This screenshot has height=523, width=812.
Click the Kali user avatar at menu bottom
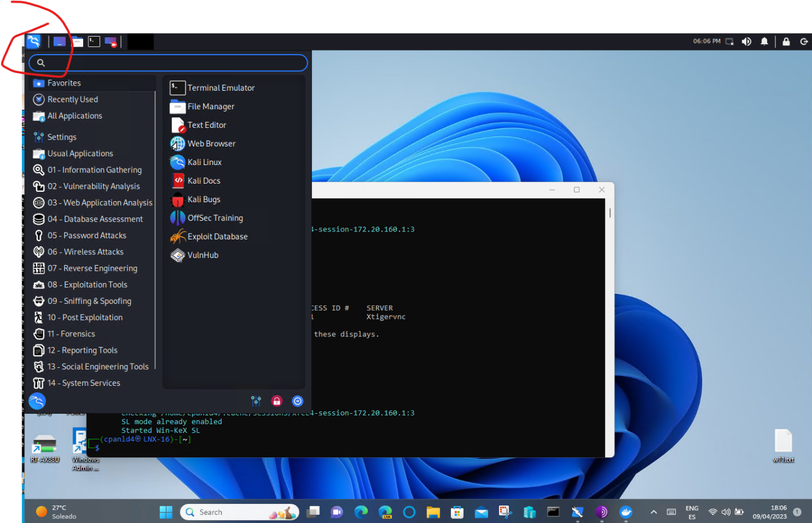point(37,401)
